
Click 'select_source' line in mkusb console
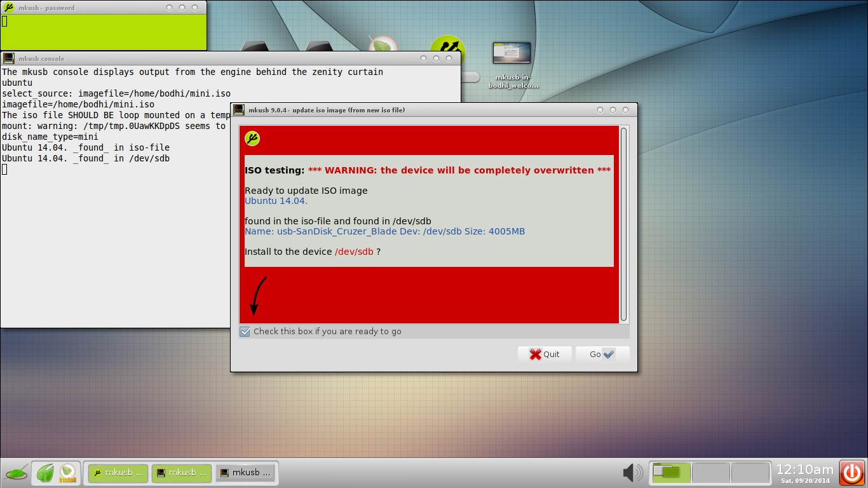coord(116,93)
